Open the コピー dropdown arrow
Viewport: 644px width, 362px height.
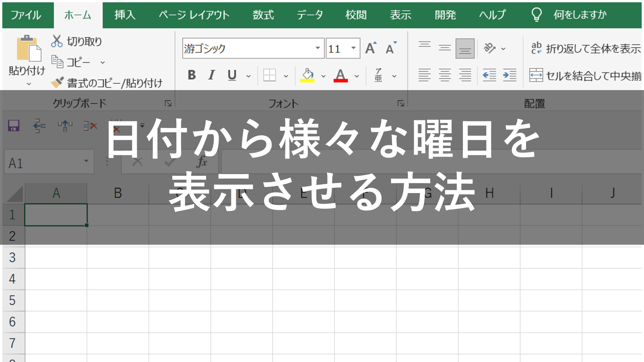click(x=103, y=62)
